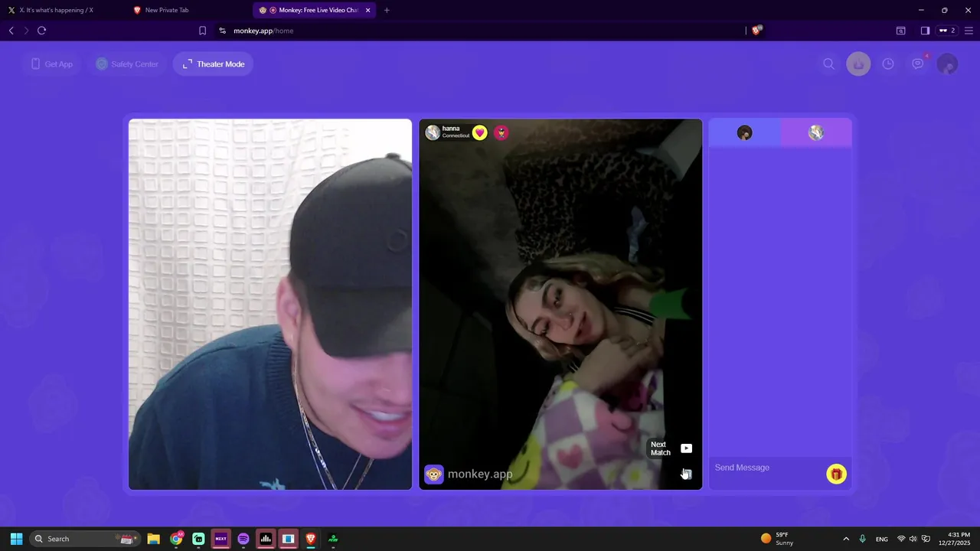Open the audio bars app in taskbar
This screenshot has height=551, width=980.
click(x=266, y=539)
